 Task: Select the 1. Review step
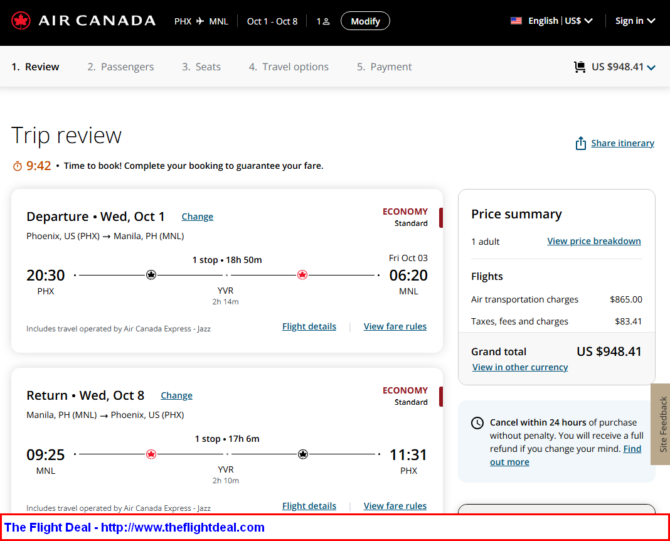[35, 67]
